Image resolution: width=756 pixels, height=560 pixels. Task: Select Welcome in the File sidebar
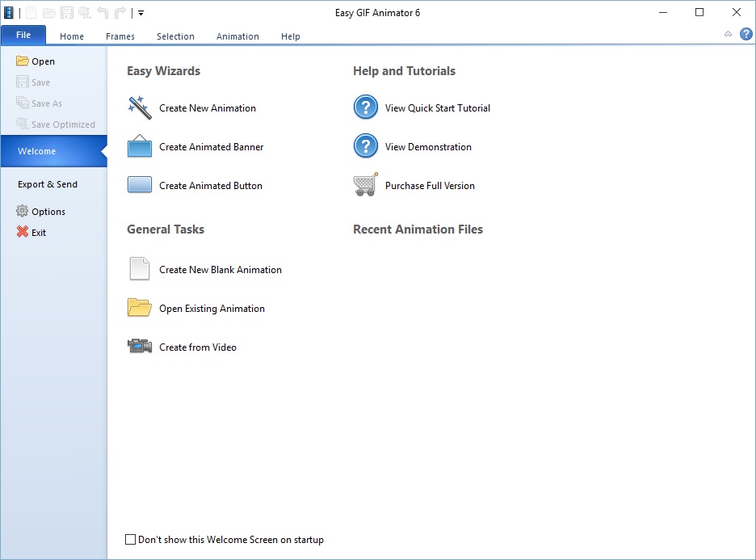[x=53, y=151]
